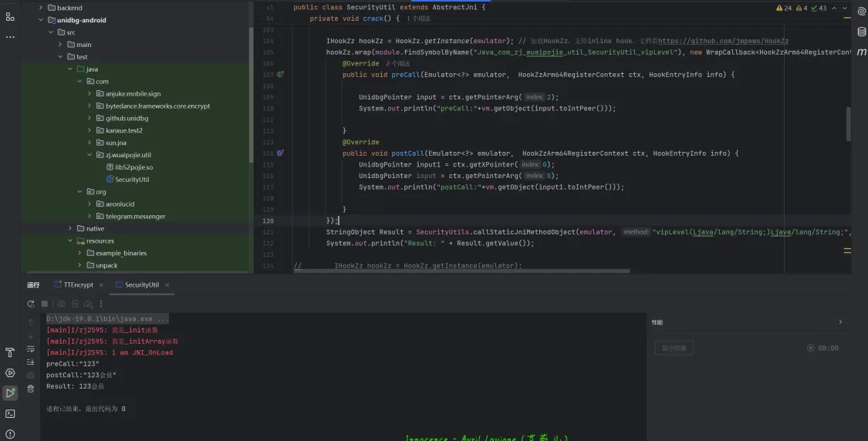Open the HookZz GitHub link in comment
868x441 pixels.
(x=723, y=41)
